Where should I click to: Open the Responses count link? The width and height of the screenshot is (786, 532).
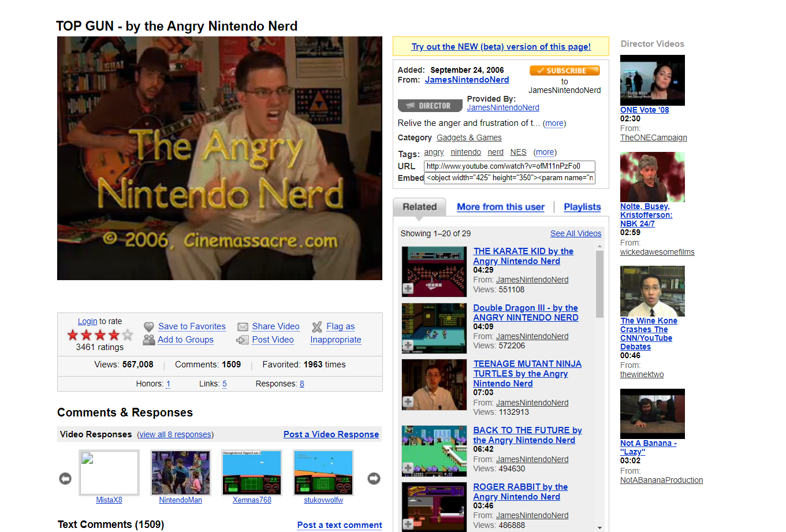[302, 384]
